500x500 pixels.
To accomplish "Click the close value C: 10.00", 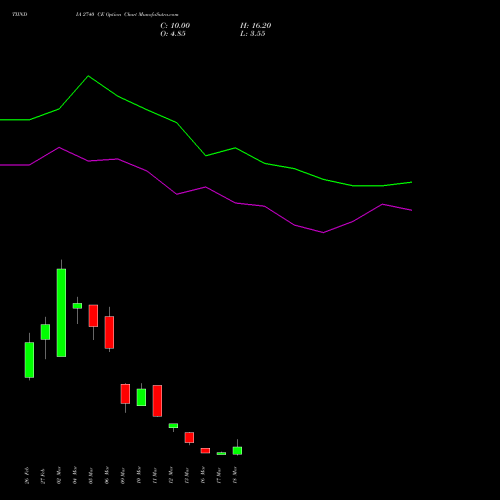I will coord(175,26).
